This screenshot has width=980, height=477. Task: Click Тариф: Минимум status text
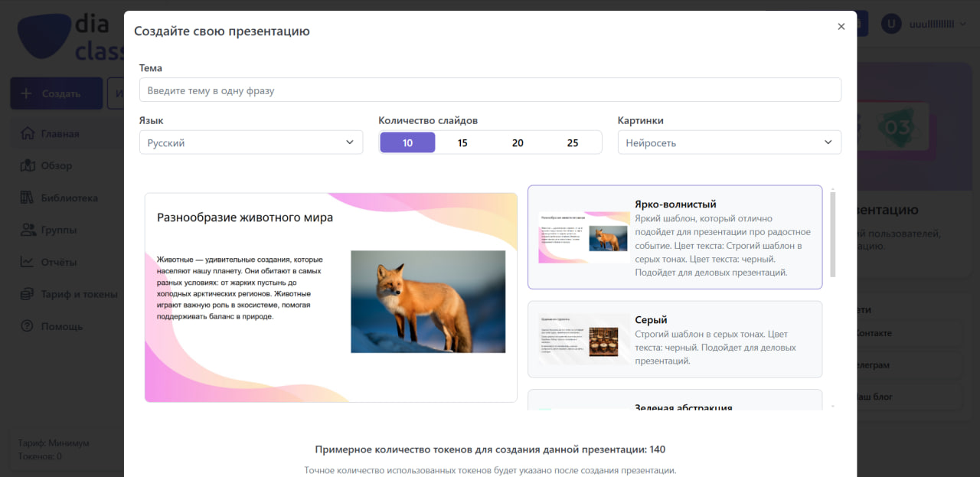click(54, 443)
